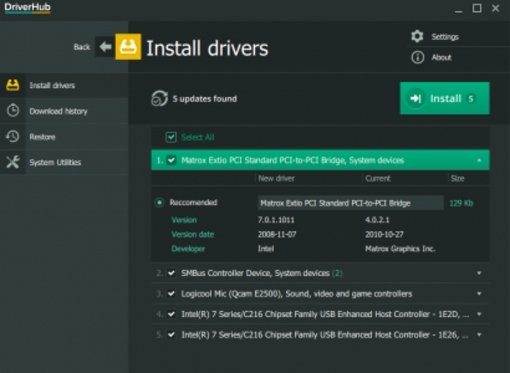Select the Recommended driver radio button
Viewport: 510px width, 373px height.
pos(159,202)
